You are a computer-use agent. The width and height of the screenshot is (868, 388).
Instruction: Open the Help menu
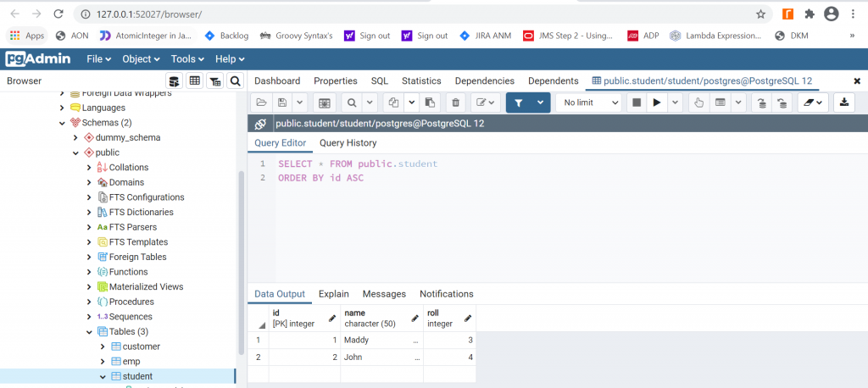click(229, 59)
